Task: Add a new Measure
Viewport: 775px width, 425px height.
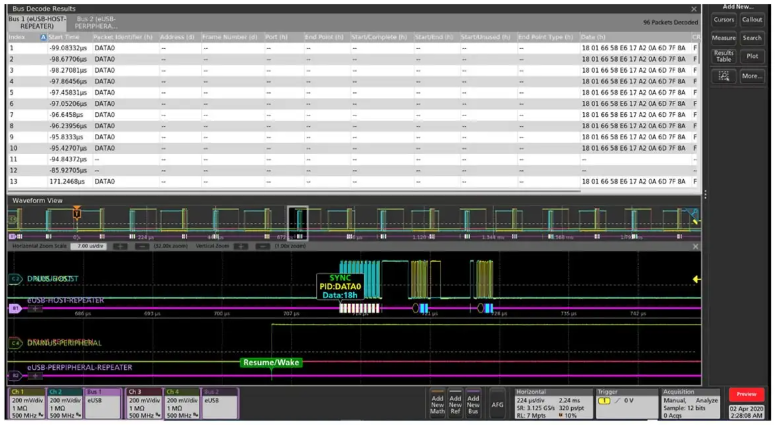Action: (x=724, y=38)
